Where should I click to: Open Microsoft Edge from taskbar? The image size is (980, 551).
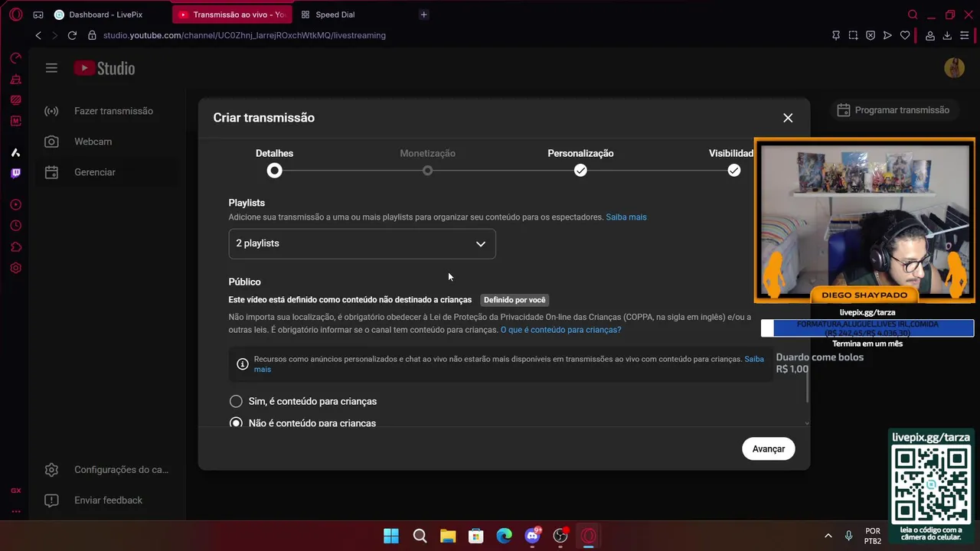pos(504,536)
